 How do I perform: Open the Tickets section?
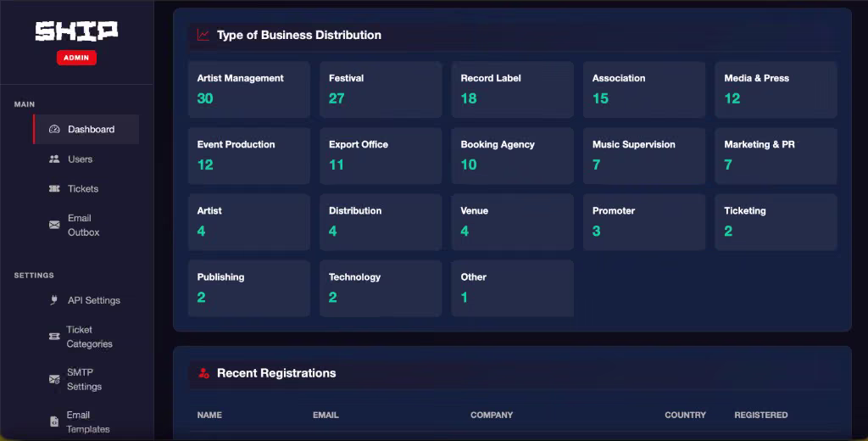86,189
